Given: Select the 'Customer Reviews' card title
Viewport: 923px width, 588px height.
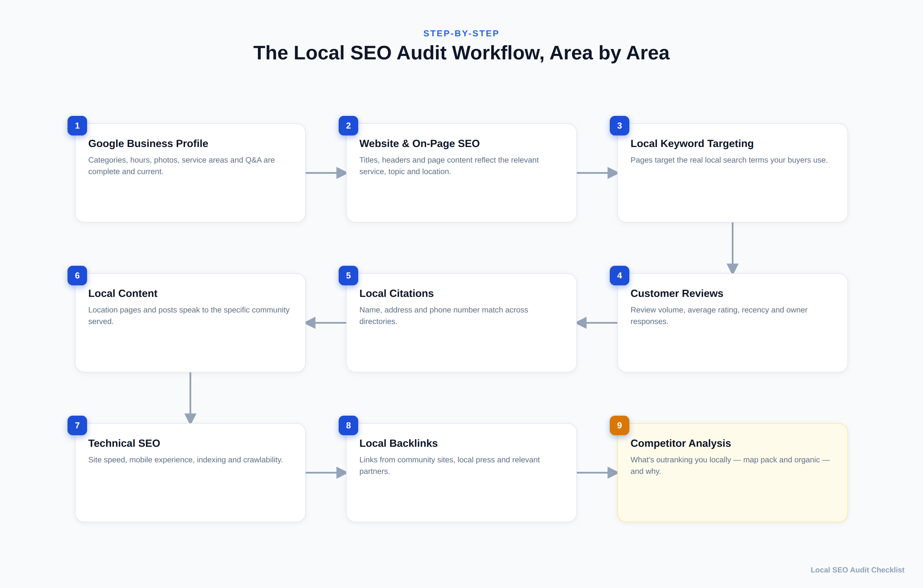Looking at the screenshot, I should click(677, 293).
